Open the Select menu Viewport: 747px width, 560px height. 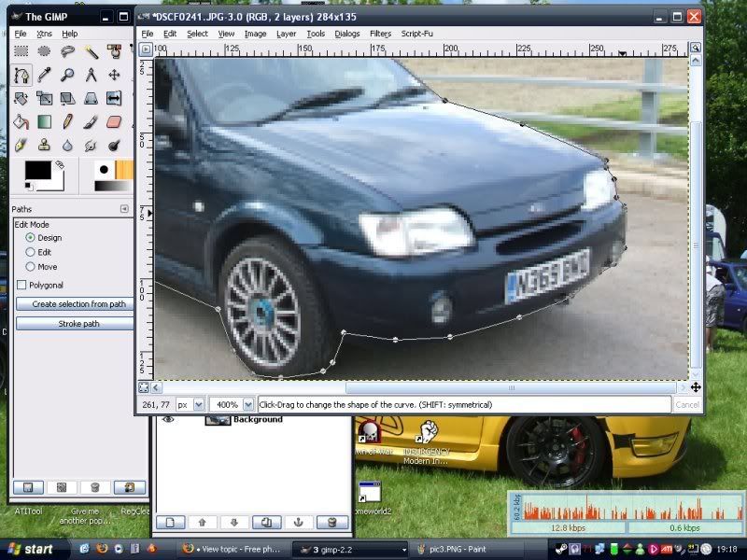pyautogui.click(x=197, y=34)
